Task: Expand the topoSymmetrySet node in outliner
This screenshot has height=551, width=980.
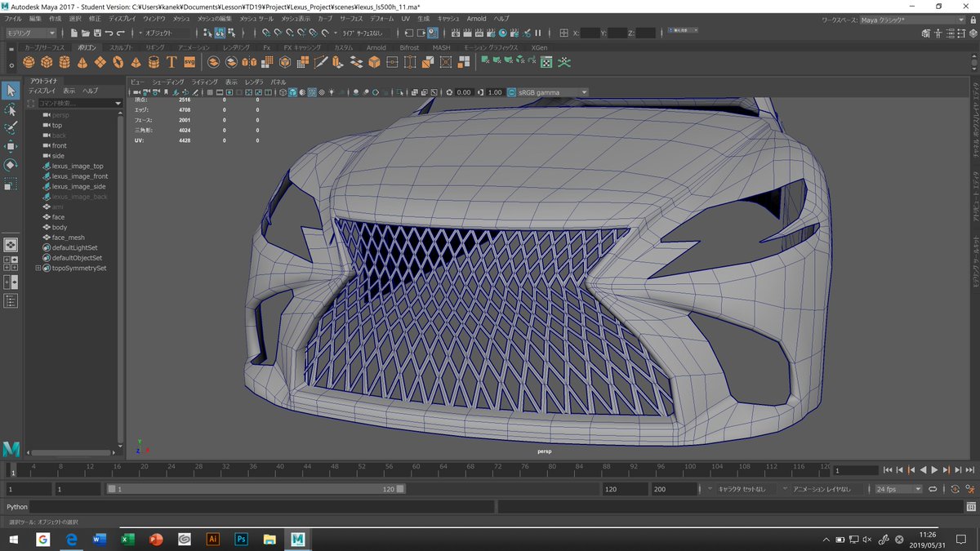Action: [38, 268]
